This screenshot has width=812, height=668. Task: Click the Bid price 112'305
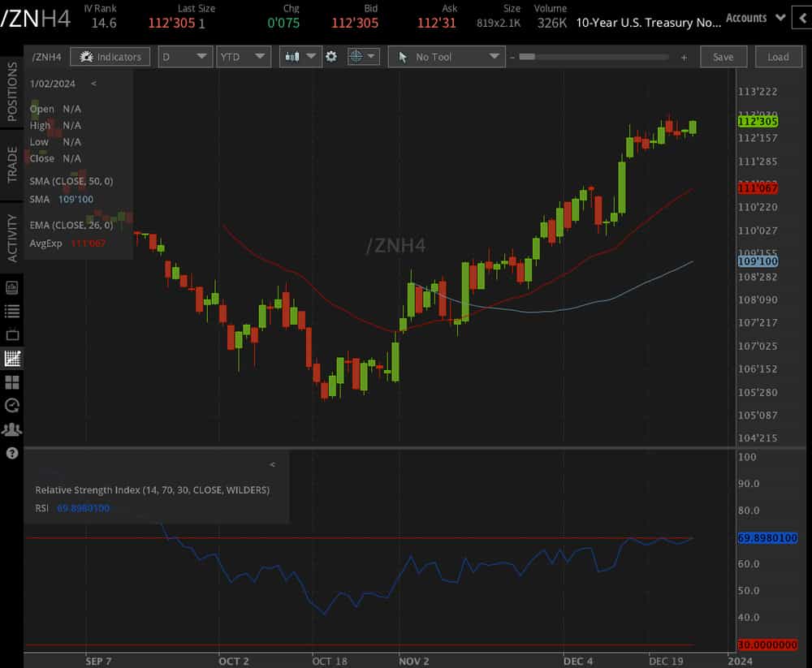tap(355, 24)
